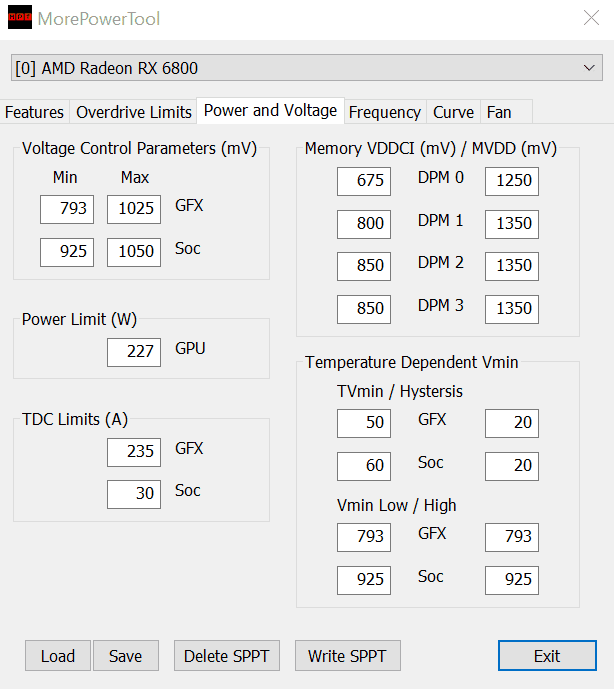614x689 pixels.
Task: Open the AMD Radeon RX 6800 GPU dropdown
Action: (307, 68)
